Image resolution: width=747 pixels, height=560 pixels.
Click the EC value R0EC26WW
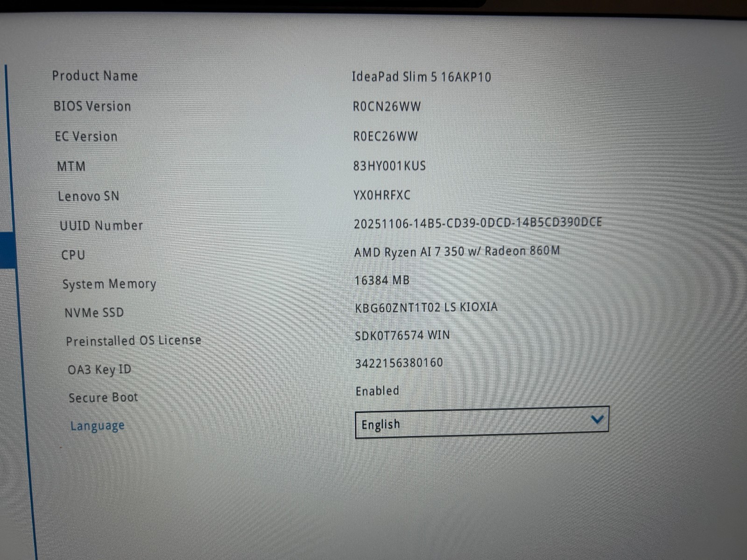(385, 136)
